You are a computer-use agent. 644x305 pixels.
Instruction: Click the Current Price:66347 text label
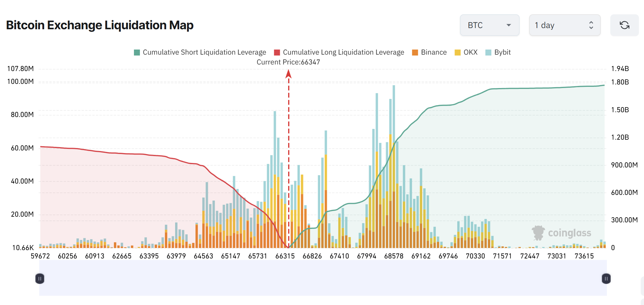[288, 62]
